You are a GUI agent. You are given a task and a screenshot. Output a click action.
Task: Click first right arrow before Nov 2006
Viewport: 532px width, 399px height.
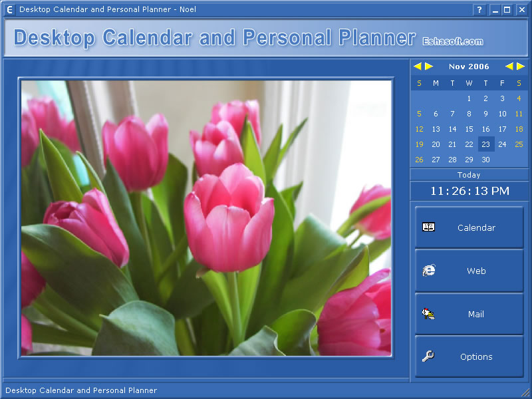click(429, 66)
